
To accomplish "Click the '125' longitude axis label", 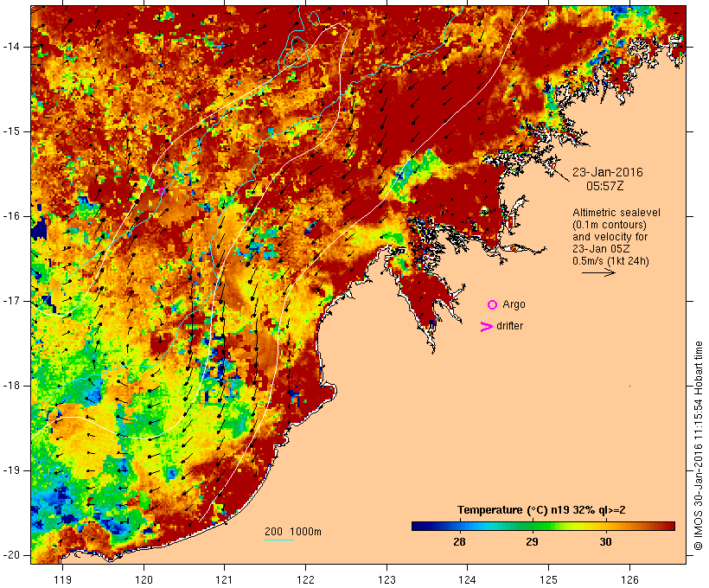I will (x=548, y=580).
